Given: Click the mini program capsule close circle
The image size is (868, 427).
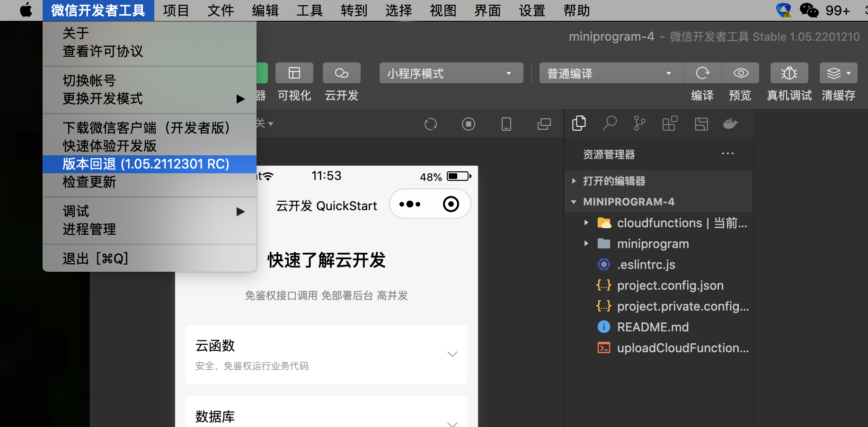Looking at the screenshot, I should (x=451, y=204).
